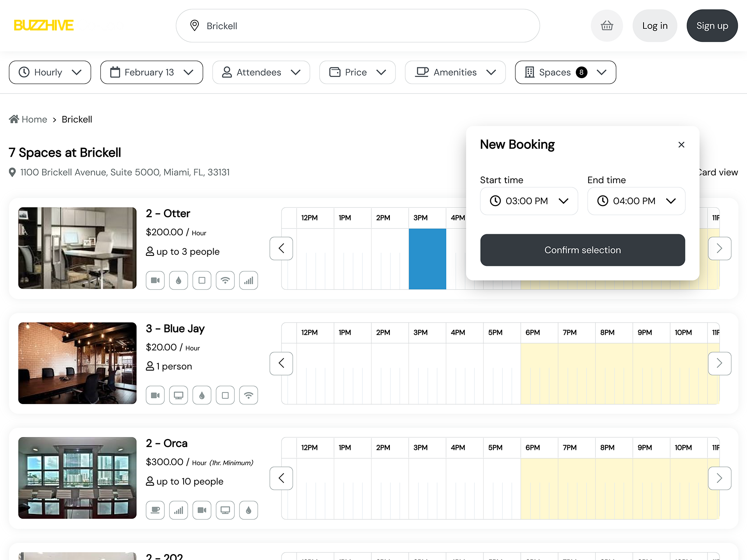Click the coffee cup amenity icon for Orca
The image size is (747, 560).
(155, 510)
